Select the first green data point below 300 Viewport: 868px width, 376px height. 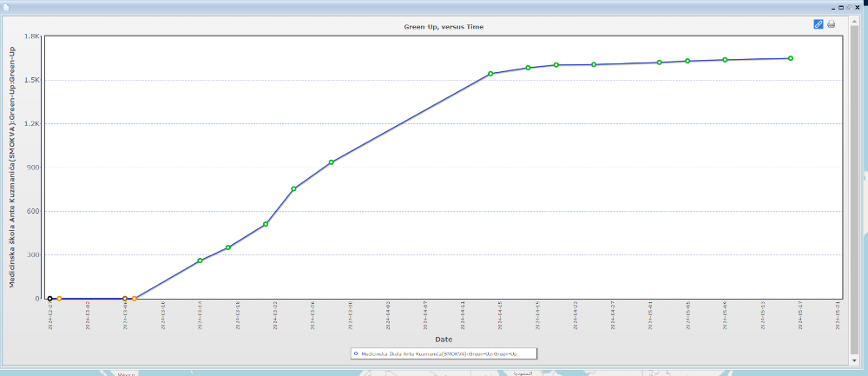point(200,261)
